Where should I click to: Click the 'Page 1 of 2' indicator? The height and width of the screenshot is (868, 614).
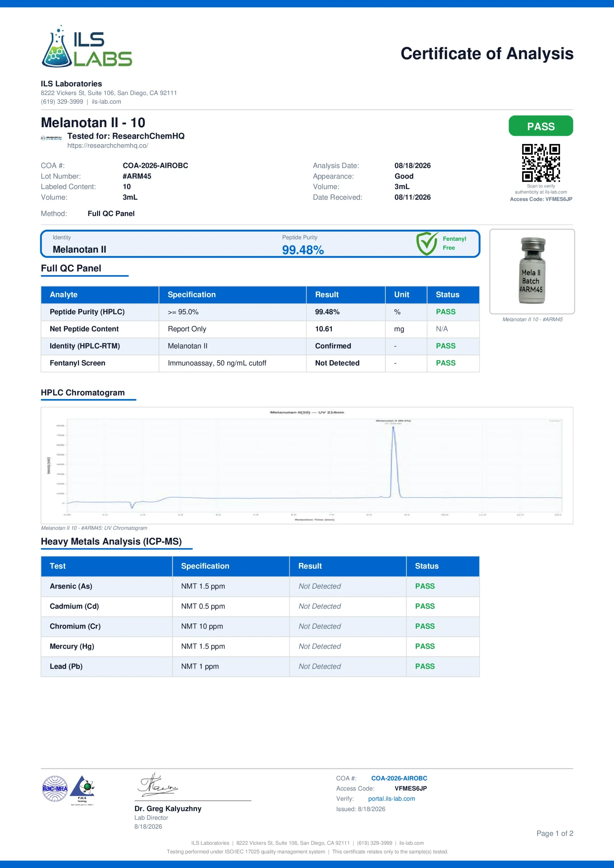(x=555, y=833)
